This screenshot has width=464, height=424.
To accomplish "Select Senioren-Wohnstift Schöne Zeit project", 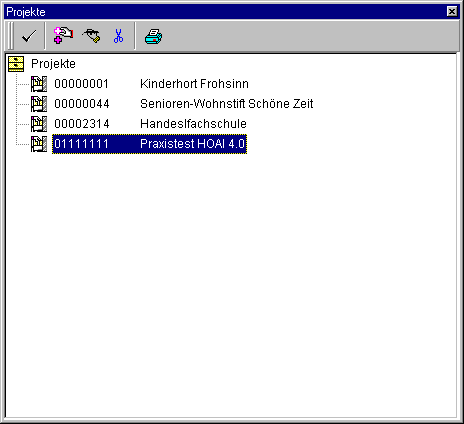I will pos(184,104).
